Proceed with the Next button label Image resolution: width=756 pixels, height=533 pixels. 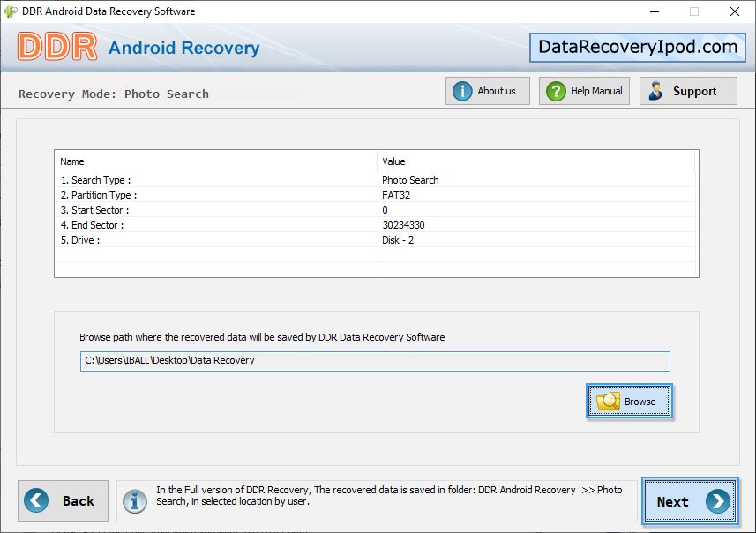click(672, 501)
